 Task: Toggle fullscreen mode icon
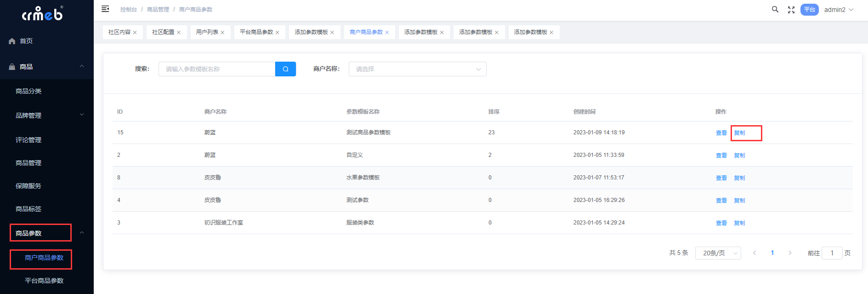click(x=791, y=10)
